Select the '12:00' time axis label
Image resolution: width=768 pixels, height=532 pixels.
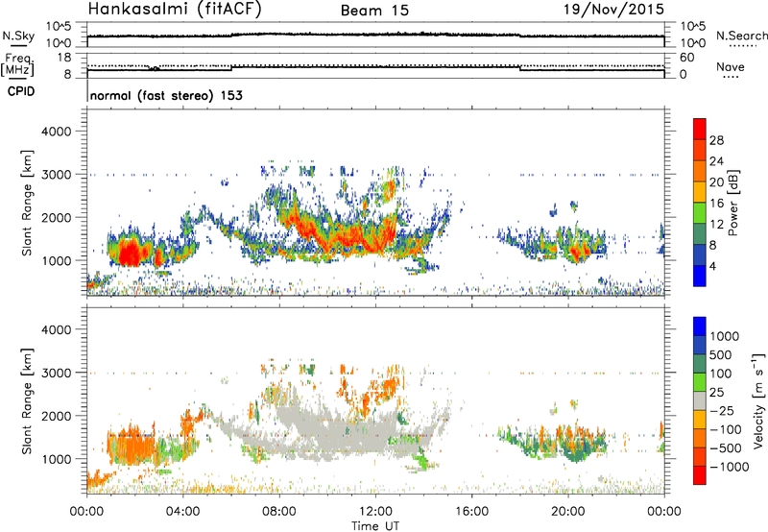375,512
